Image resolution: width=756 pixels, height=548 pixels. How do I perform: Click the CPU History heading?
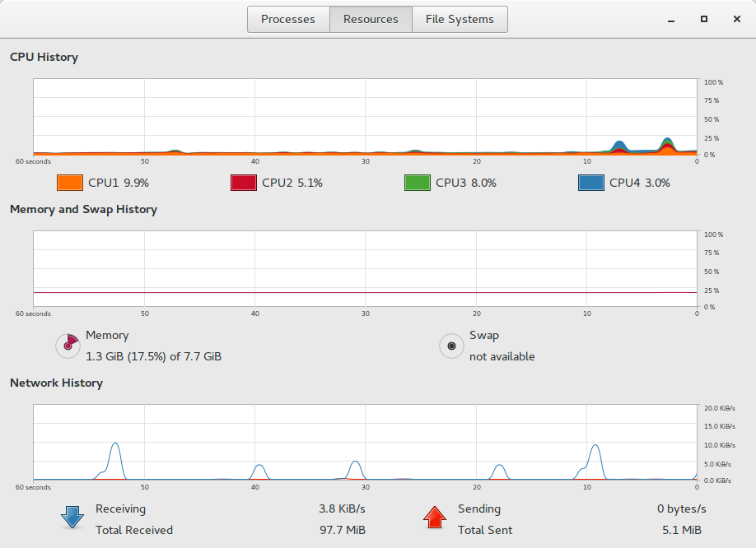click(x=44, y=58)
